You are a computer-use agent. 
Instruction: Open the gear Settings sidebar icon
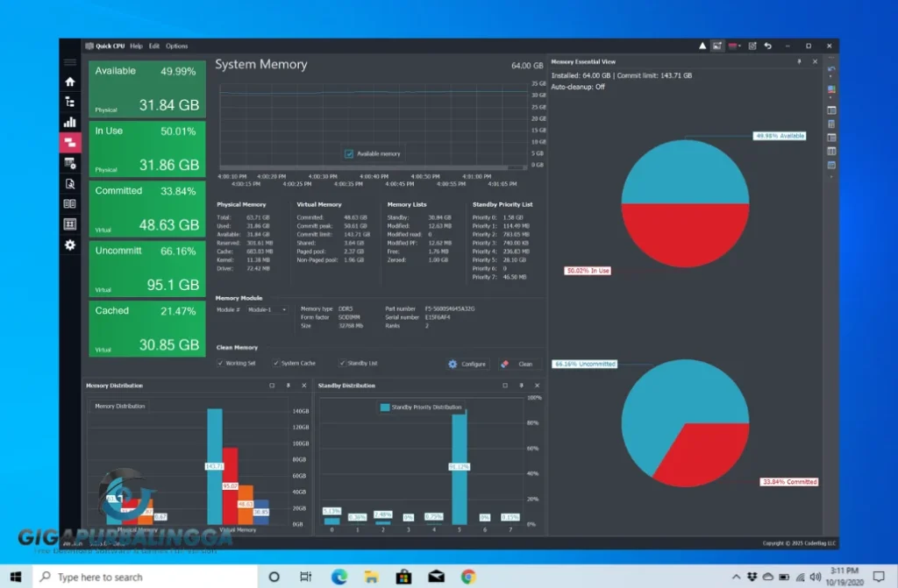pos(70,244)
